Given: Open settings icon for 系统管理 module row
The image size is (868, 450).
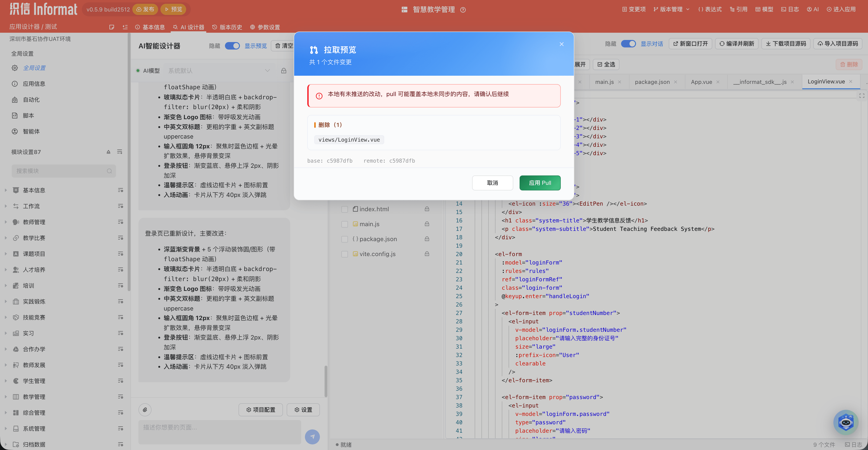Looking at the screenshot, I should tap(120, 429).
